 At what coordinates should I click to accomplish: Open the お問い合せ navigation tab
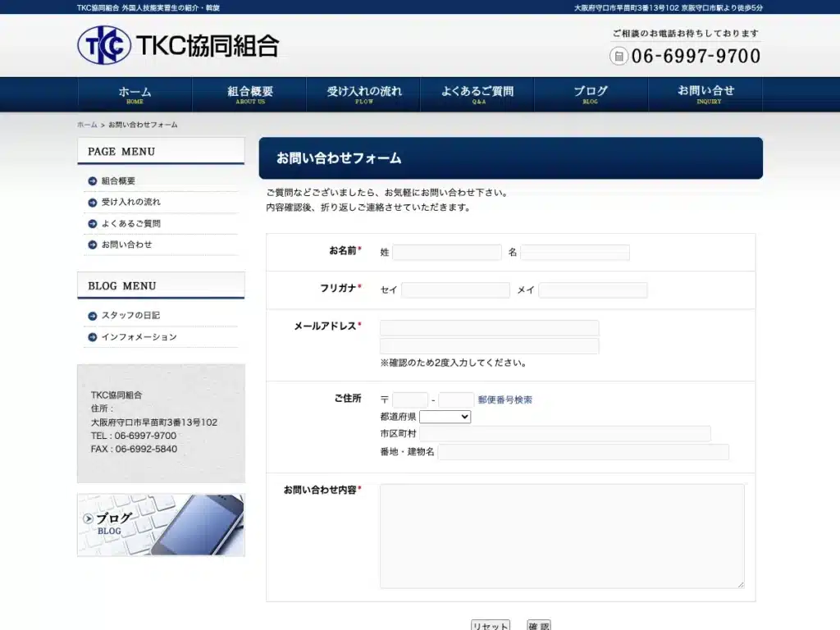click(705, 94)
